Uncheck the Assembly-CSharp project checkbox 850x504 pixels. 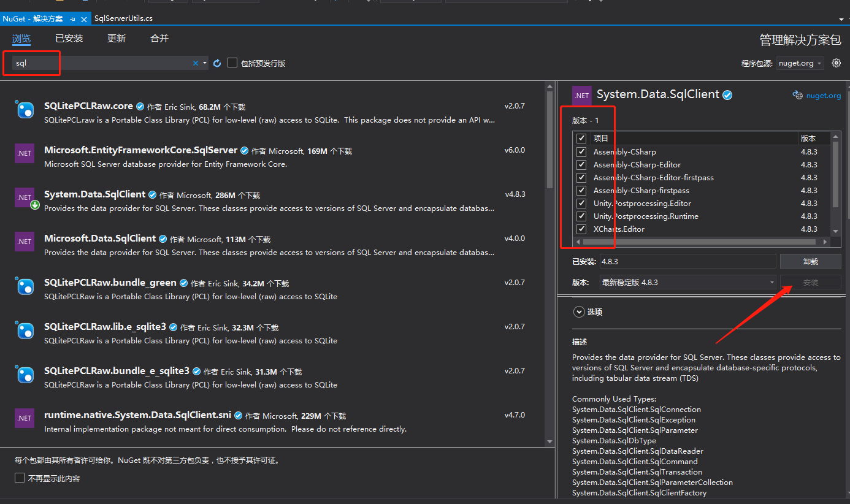pos(581,151)
